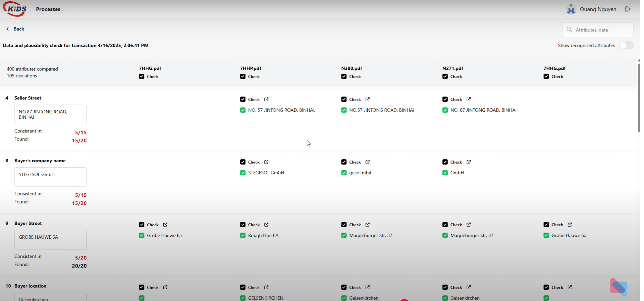The height and width of the screenshot is (301, 644).
Task: Click the Seller Street value text box
Action: click(x=50, y=114)
